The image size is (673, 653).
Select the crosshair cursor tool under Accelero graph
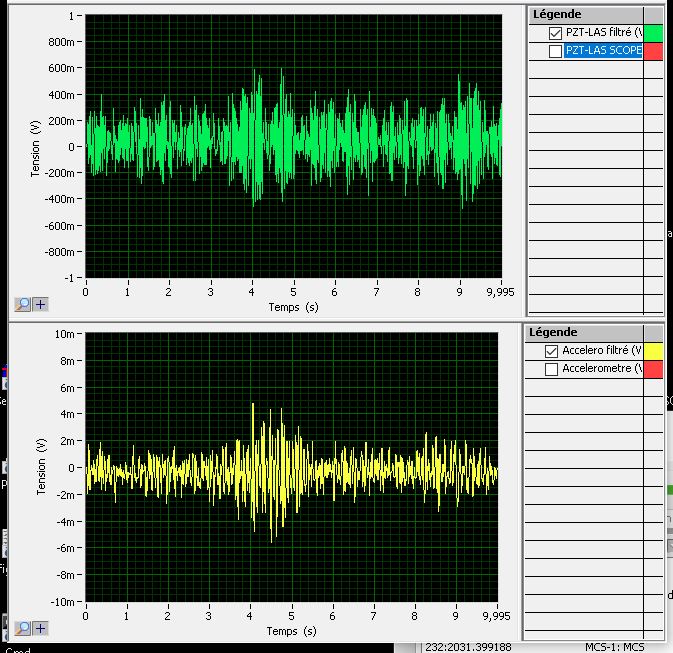coord(40,628)
